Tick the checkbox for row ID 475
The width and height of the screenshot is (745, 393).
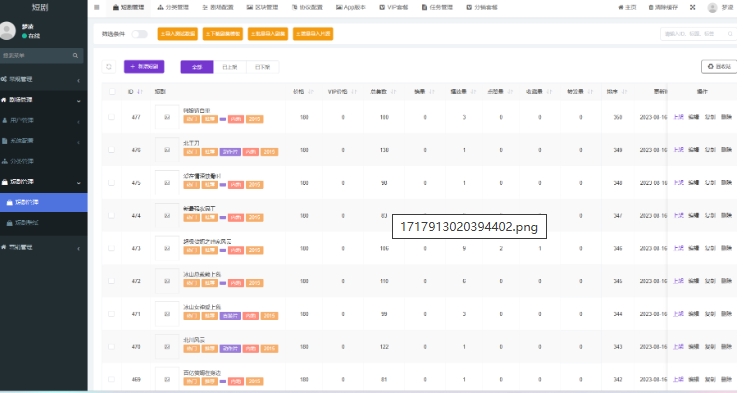(111, 182)
